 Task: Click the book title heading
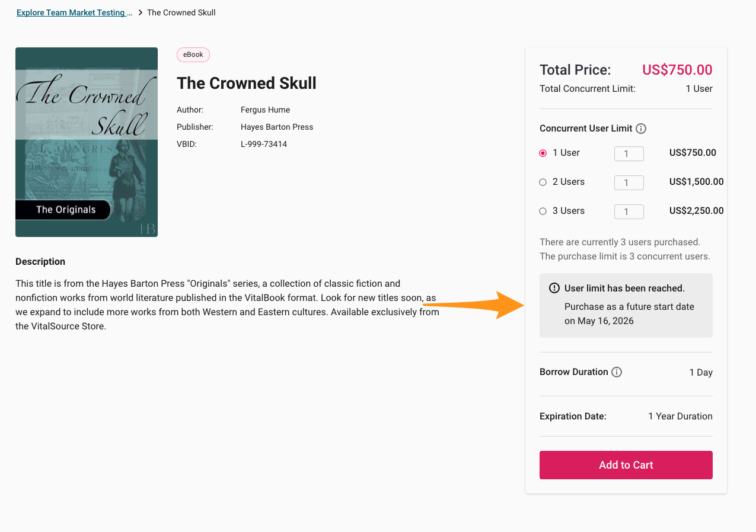click(247, 83)
